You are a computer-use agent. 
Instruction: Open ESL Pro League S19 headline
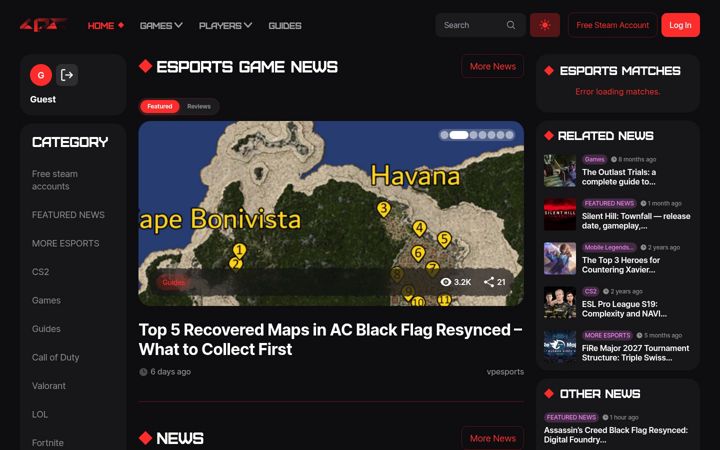[624, 309]
